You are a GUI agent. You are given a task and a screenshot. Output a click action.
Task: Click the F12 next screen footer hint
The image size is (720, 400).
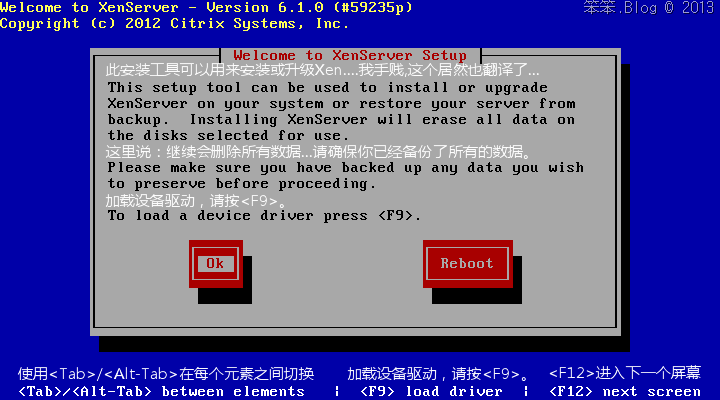click(625, 392)
